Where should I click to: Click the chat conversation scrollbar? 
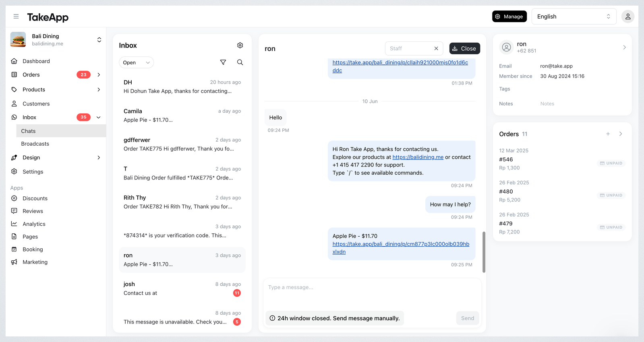484,252
